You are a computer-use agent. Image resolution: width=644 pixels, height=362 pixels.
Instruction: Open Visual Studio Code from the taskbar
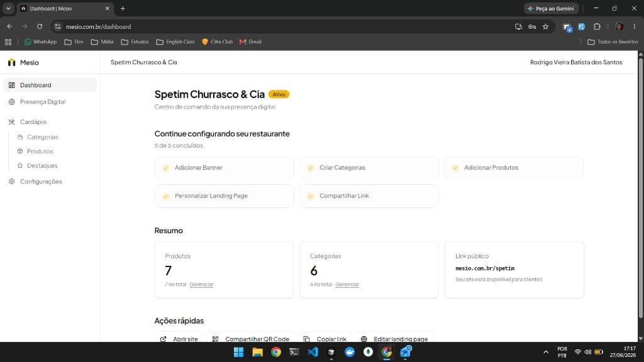313,352
